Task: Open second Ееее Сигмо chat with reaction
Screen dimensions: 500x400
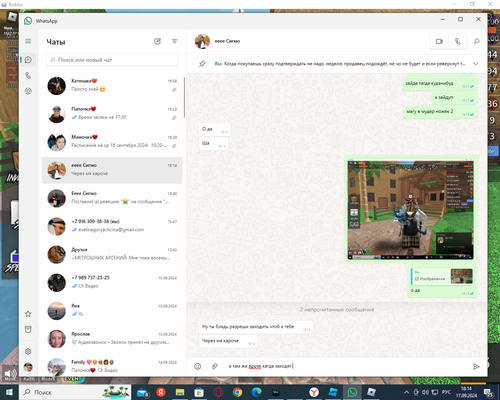Action: coord(112,198)
